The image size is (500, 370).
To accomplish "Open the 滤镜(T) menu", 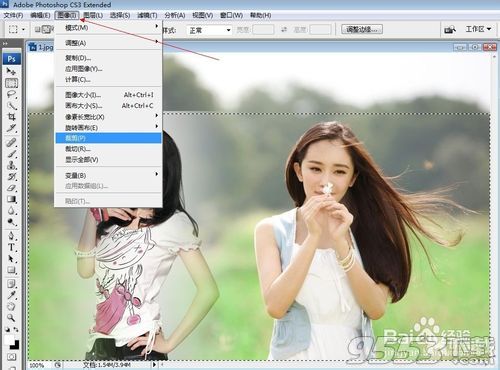I will click(147, 15).
